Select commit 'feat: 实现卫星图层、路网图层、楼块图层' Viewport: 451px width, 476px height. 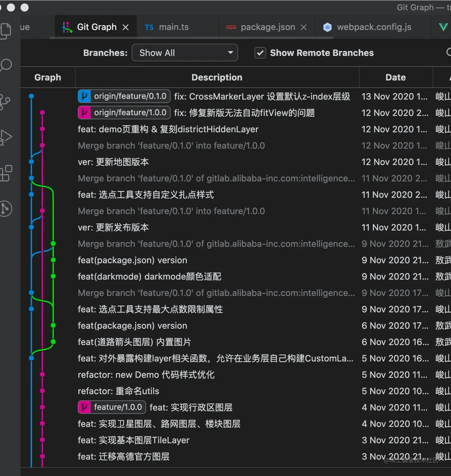[159, 424]
